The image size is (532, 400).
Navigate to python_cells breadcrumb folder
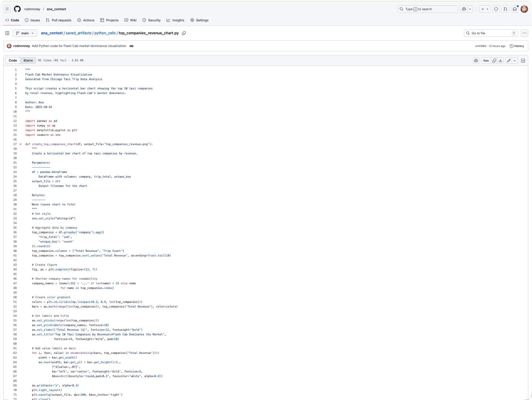click(105, 33)
